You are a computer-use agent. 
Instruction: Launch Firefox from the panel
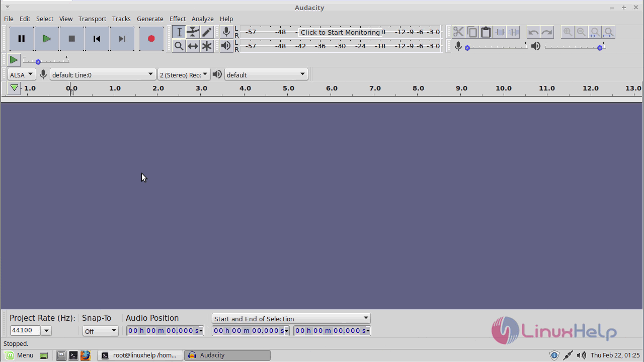(85, 355)
